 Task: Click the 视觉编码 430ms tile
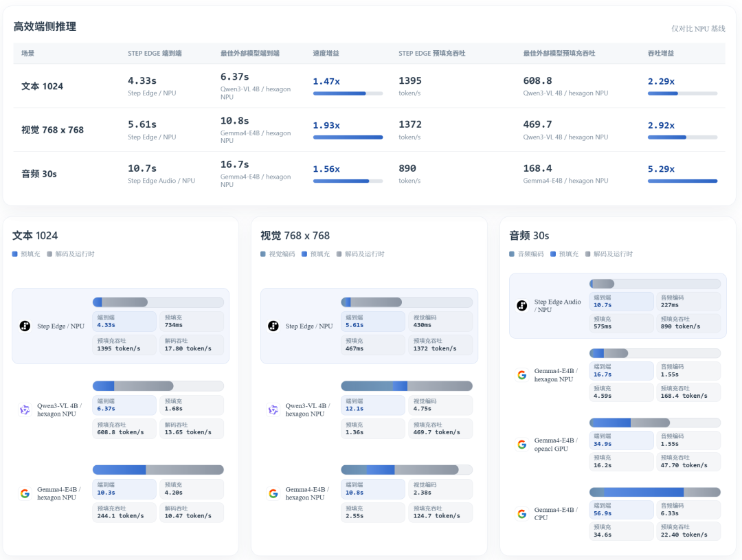(440, 322)
